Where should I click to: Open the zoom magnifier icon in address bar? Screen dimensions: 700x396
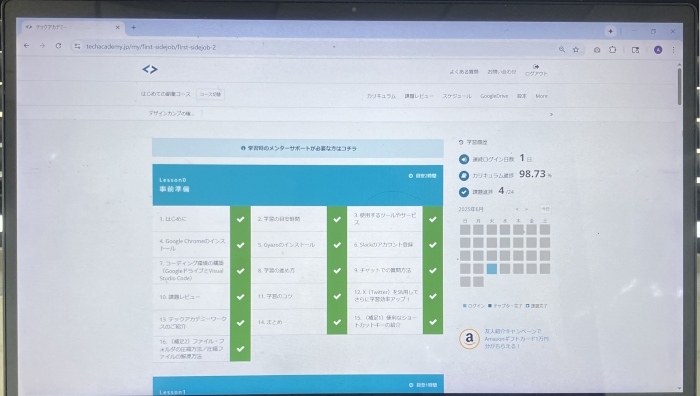point(562,50)
